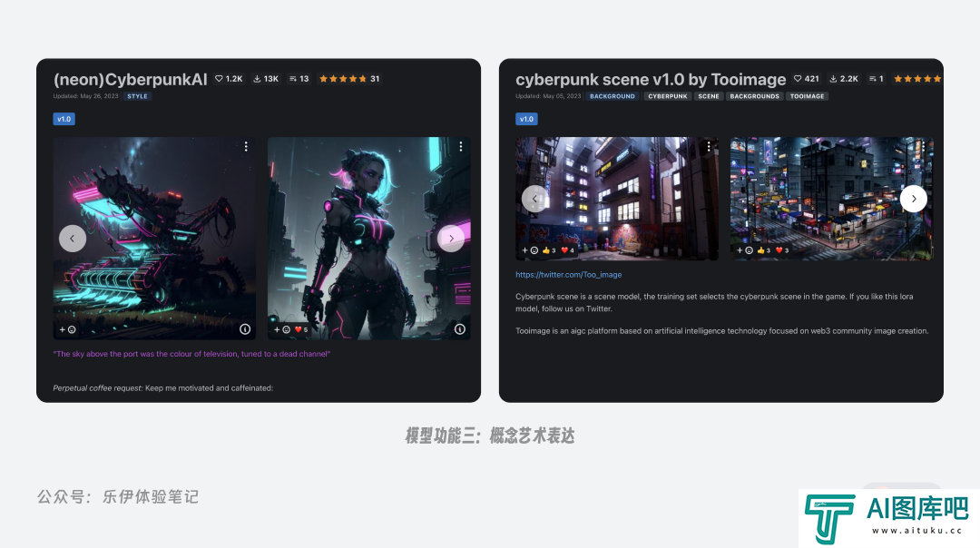The height and width of the screenshot is (548, 980).
Task: Open three-dot menu on neon woman image
Action: [x=461, y=146]
